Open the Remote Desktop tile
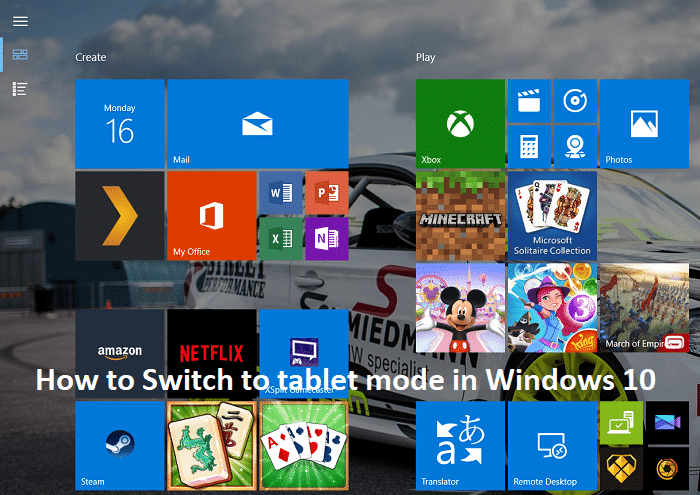 (552, 445)
